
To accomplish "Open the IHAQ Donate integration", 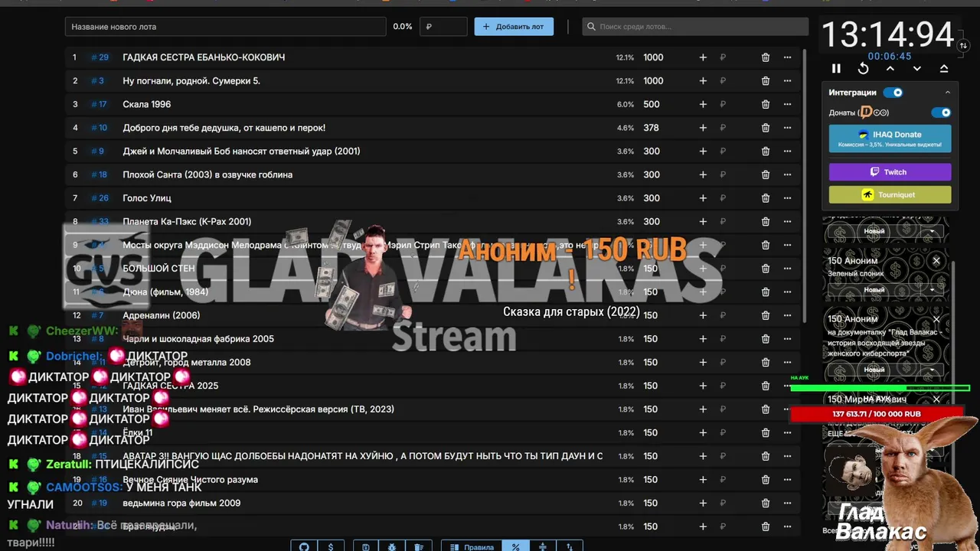I will coord(890,139).
